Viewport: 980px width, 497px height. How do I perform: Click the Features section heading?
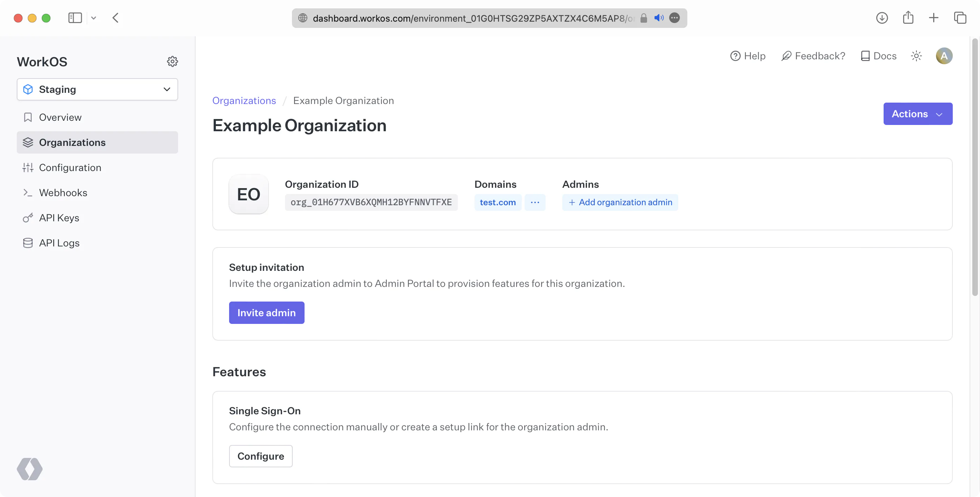[x=239, y=371]
